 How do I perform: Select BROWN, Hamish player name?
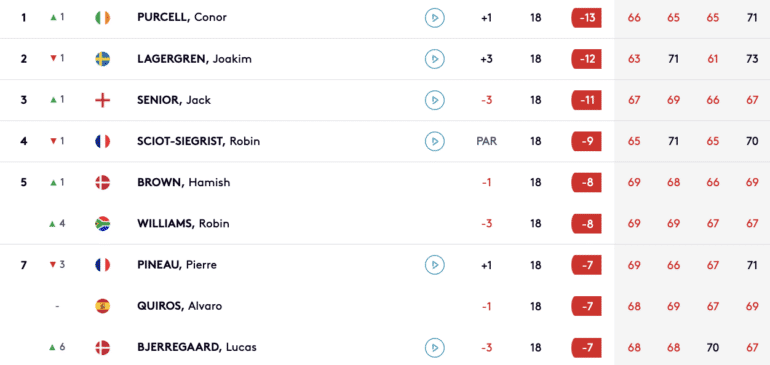click(x=184, y=183)
